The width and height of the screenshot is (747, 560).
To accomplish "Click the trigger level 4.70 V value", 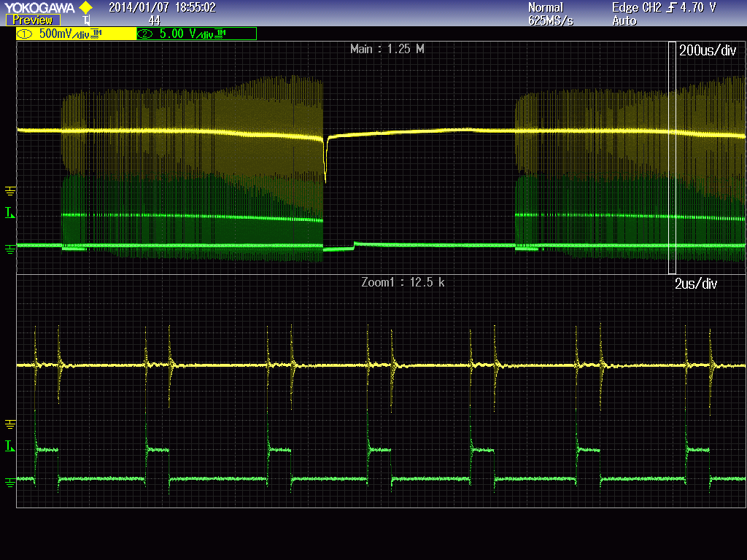I will pyautogui.click(x=698, y=7).
